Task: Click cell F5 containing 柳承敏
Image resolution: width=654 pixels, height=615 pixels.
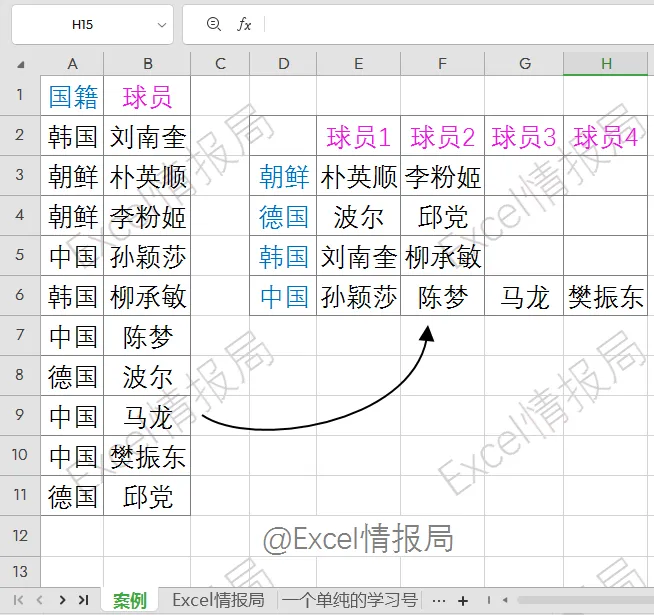Action: 443,256
